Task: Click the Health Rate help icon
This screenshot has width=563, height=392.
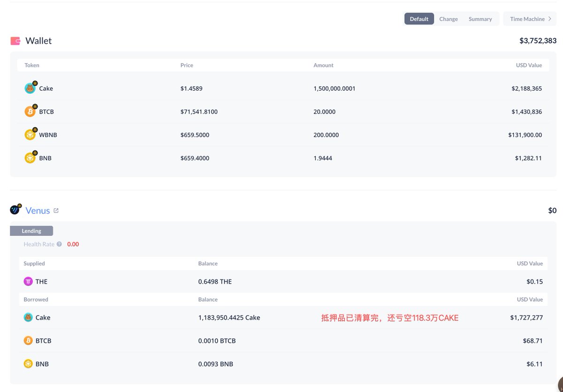Action: coord(59,244)
